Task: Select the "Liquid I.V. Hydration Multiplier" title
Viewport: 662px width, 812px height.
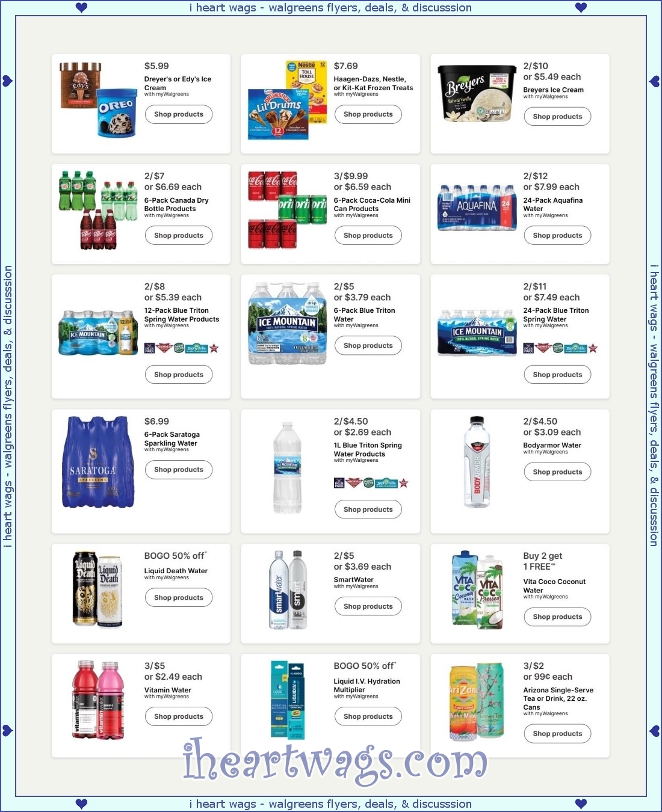Action: pyautogui.click(x=367, y=686)
